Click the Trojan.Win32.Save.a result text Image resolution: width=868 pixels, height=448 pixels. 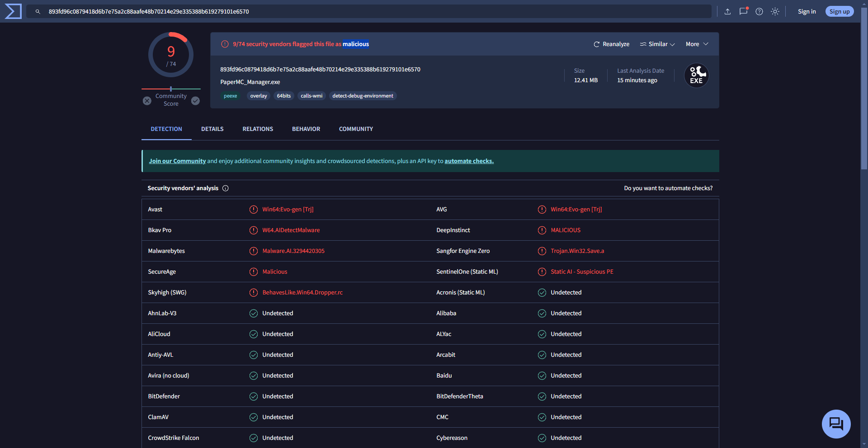(577, 251)
